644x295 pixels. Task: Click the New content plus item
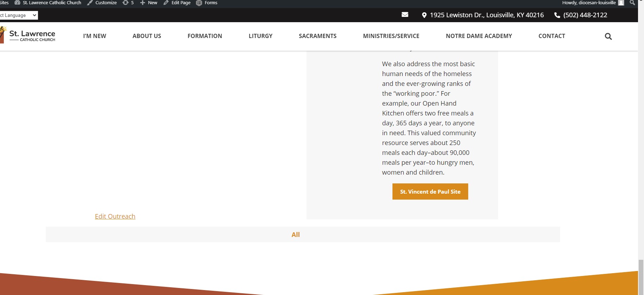(x=149, y=3)
